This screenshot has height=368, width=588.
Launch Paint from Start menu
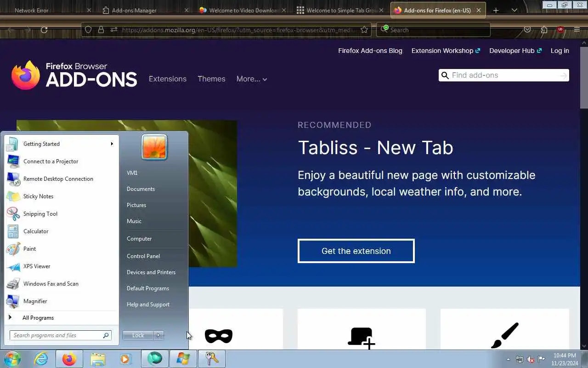tap(62, 249)
